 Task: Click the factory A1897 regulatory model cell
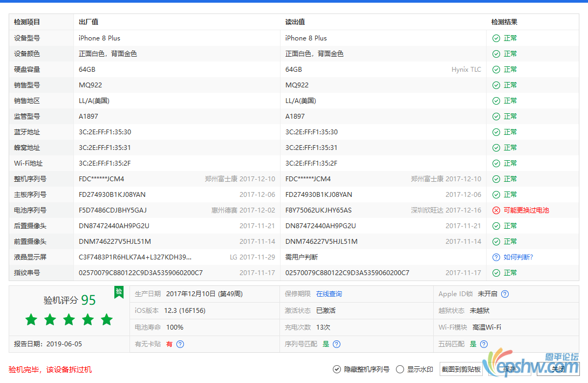pyautogui.click(x=88, y=117)
